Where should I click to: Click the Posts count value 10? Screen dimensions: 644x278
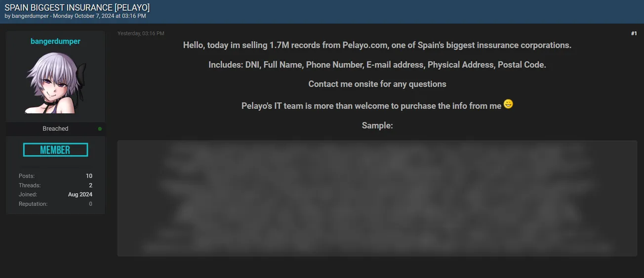click(89, 176)
